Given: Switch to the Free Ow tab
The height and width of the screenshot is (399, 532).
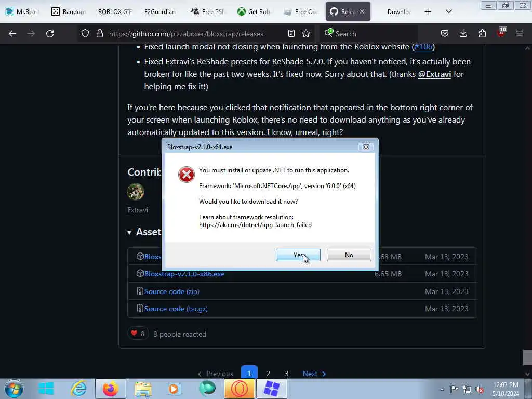Looking at the screenshot, I should click(301, 11).
